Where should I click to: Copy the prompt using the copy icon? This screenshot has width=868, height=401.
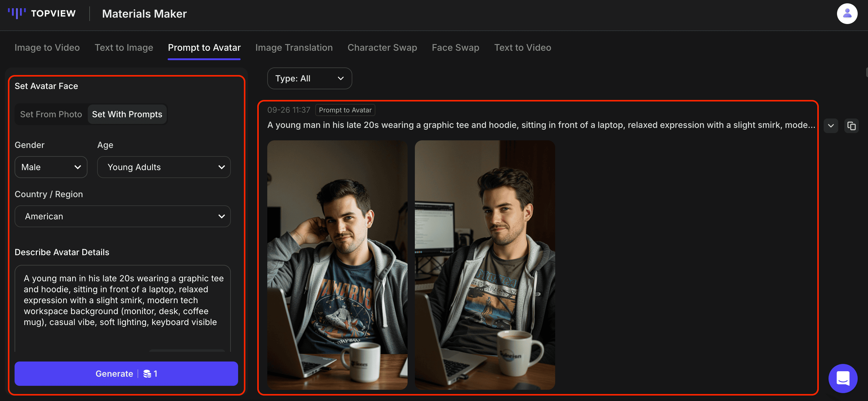point(852,126)
